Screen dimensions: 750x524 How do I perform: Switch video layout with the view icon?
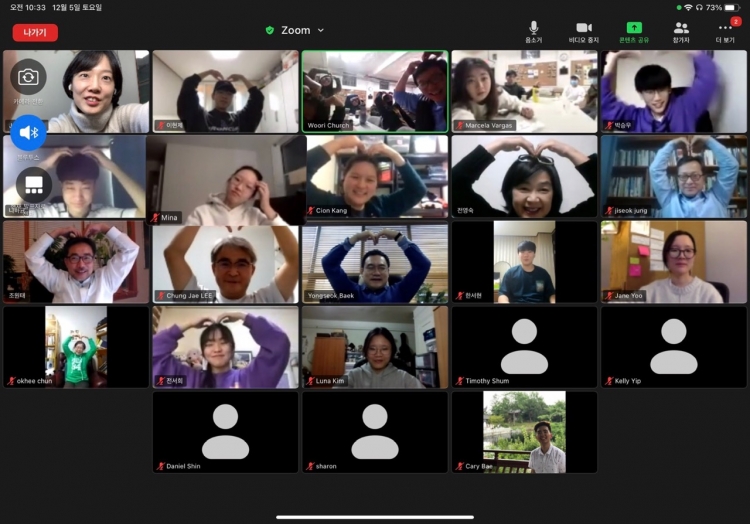33,185
